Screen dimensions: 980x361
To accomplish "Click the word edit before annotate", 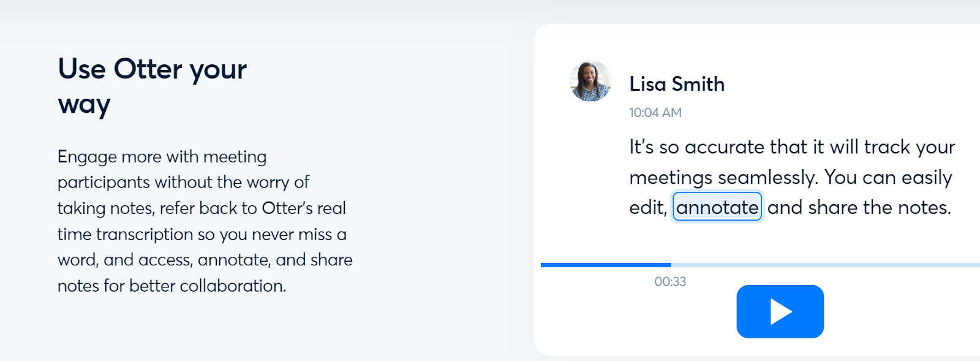I will [x=647, y=208].
